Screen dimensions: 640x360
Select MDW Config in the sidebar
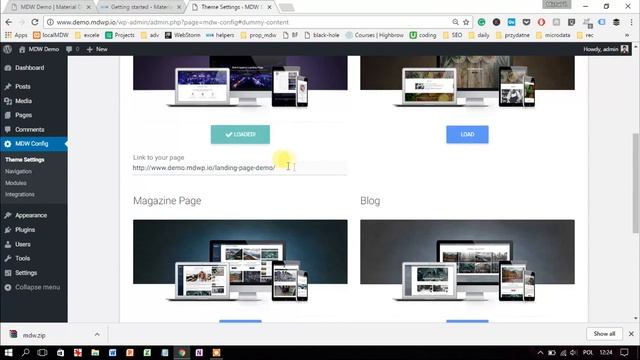pos(34,144)
